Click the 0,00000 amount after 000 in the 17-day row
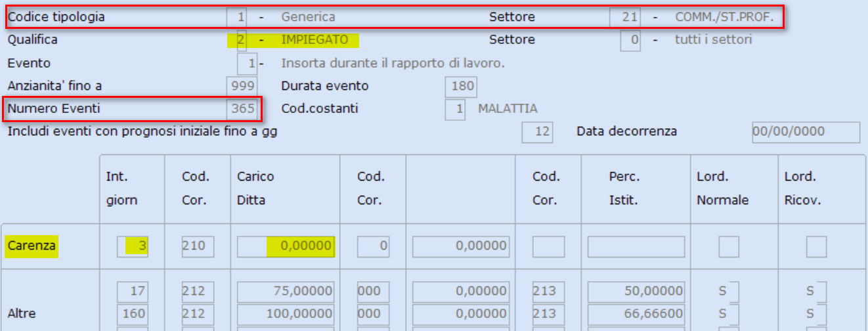The height and width of the screenshot is (331, 868). [x=461, y=291]
